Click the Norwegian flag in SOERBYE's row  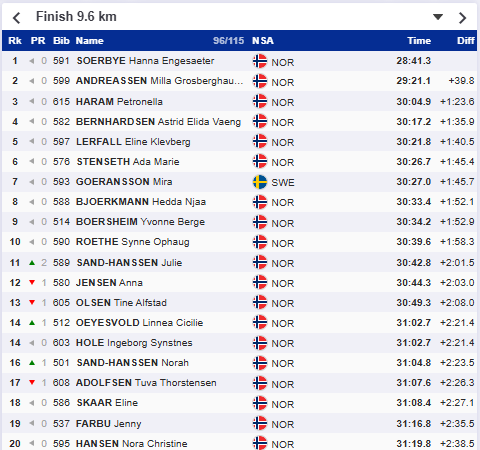point(260,61)
